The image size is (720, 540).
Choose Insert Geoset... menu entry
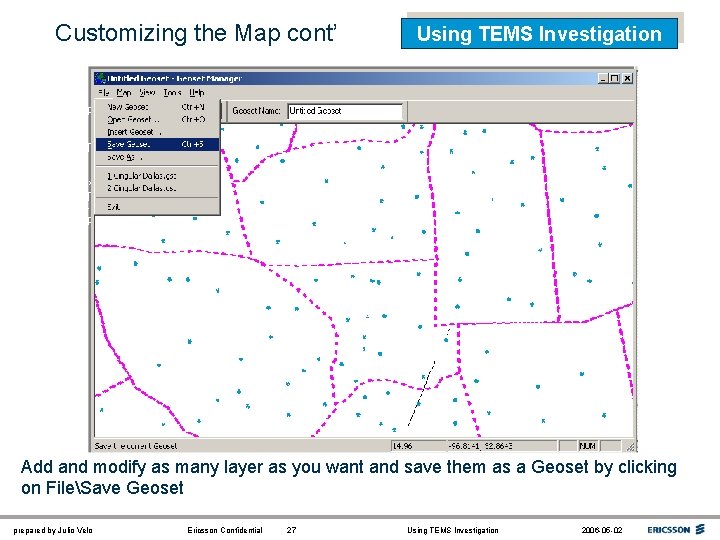(x=157, y=132)
